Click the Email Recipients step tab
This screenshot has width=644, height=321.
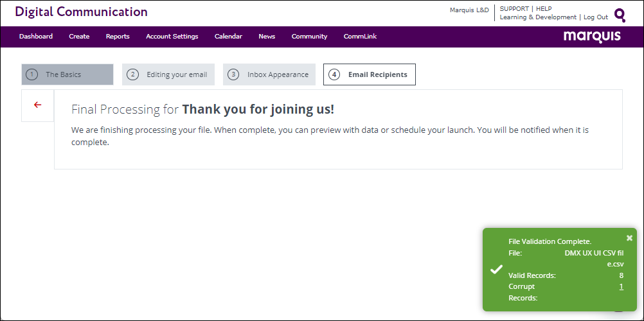370,74
